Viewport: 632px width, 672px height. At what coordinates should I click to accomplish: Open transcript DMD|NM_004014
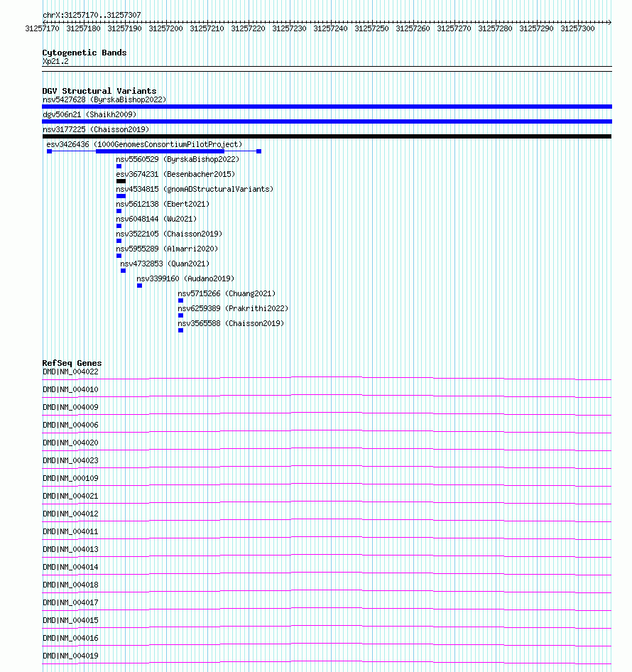70,568
